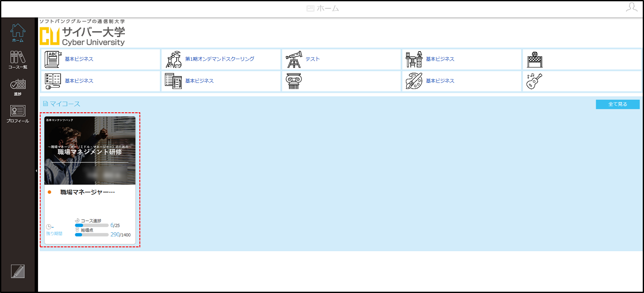Viewport: 644px width, 293px height.
Task: Open the ホーム sidebar icon
Action: tap(18, 32)
